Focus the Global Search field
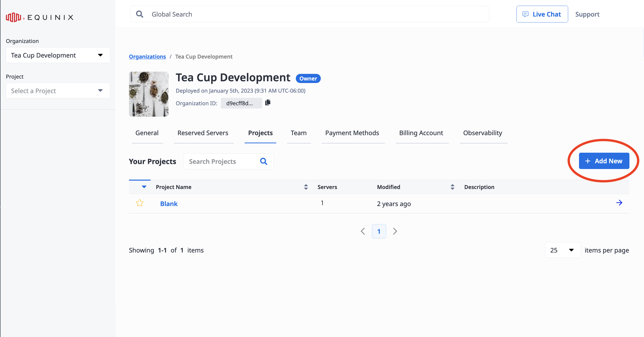This screenshot has height=337, width=644. click(309, 14)
